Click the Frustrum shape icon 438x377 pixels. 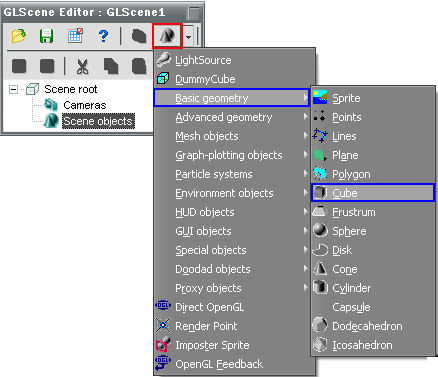coord(320,211)
